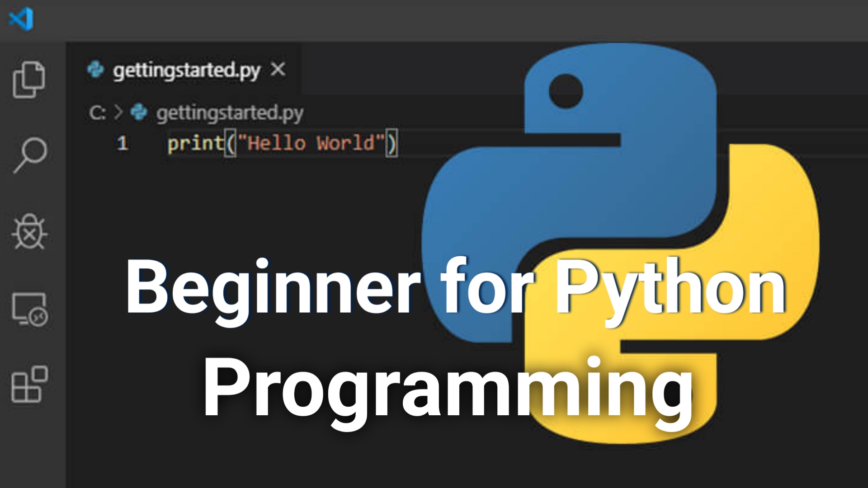Image resolution: width=868 pixels, height=488 pixels.
Task: Open the Explorer view in activity bar
Action: [x=29, y=80]
